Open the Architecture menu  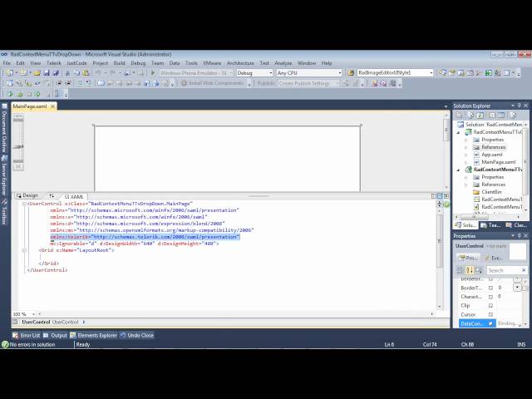tap(240, 63)
